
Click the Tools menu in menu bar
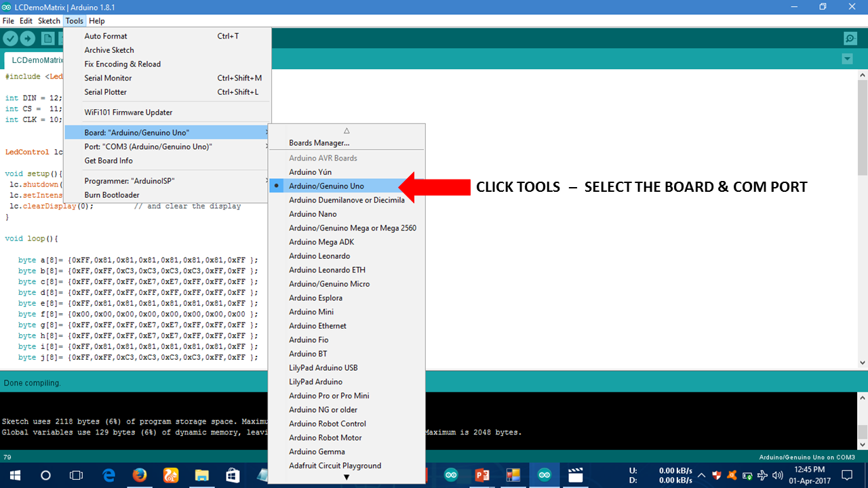point(75,21)
